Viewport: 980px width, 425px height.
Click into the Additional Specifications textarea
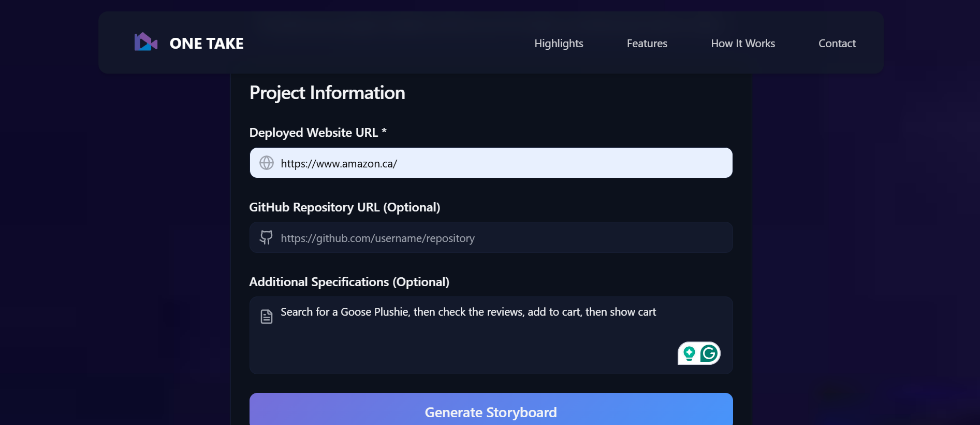coord(491,335)
